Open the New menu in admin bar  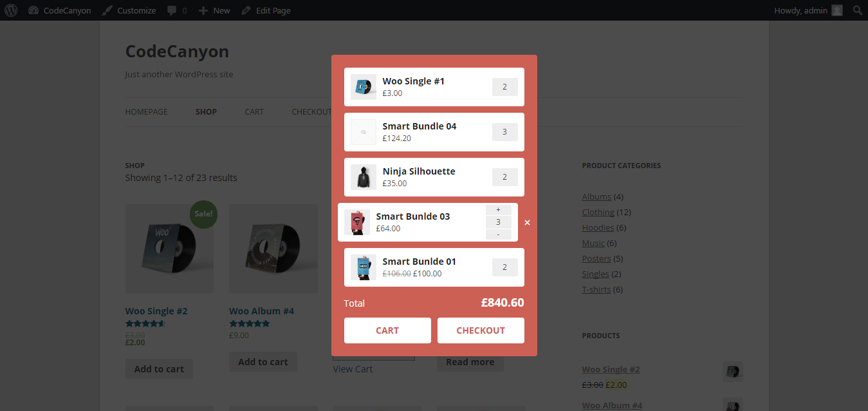[x=214, y=10]
